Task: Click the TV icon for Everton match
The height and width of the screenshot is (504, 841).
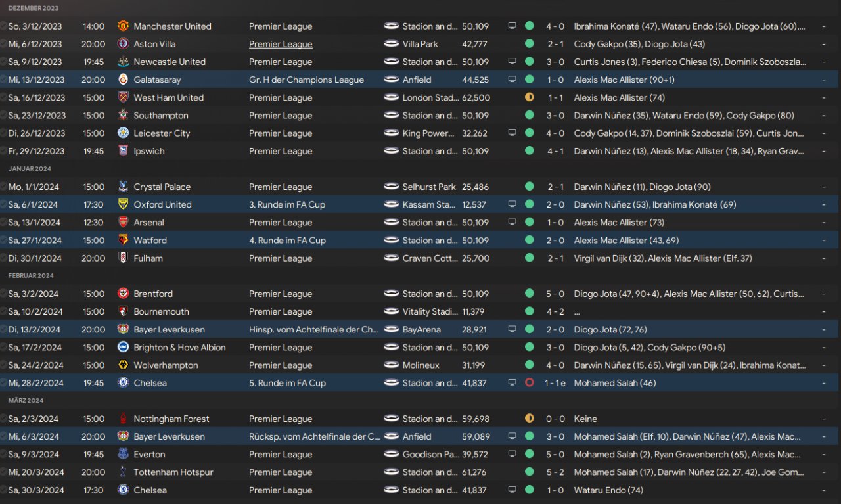Action: [x=512, y=454]
